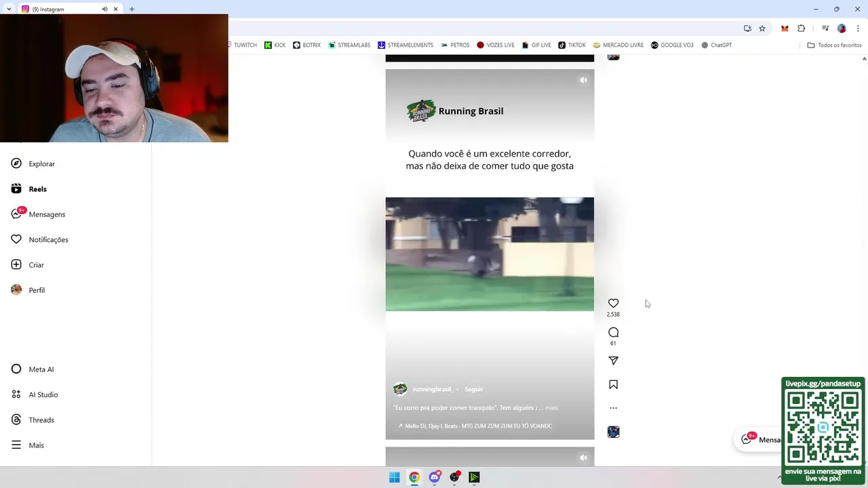Open the VOZES LIVE bookmark
Screen dimensions: 868x488
coord(495,45)
